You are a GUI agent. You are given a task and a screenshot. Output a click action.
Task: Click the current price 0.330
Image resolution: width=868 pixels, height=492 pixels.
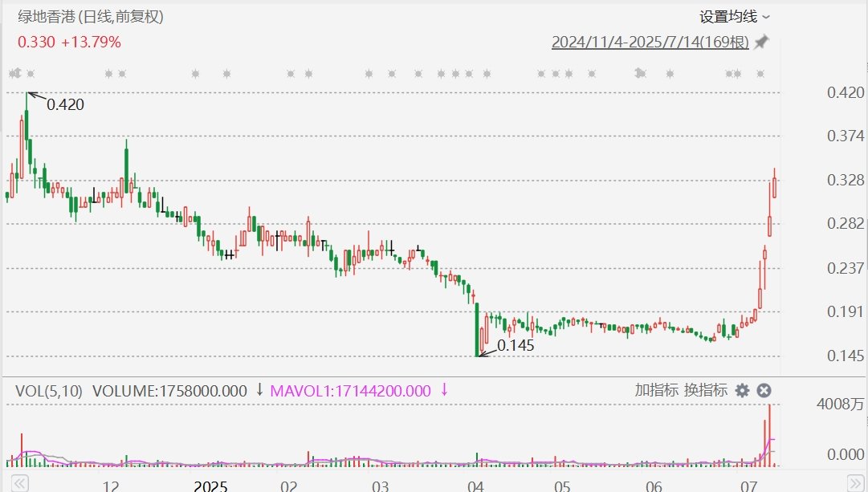pyautogui.click(x=37, y=42)
